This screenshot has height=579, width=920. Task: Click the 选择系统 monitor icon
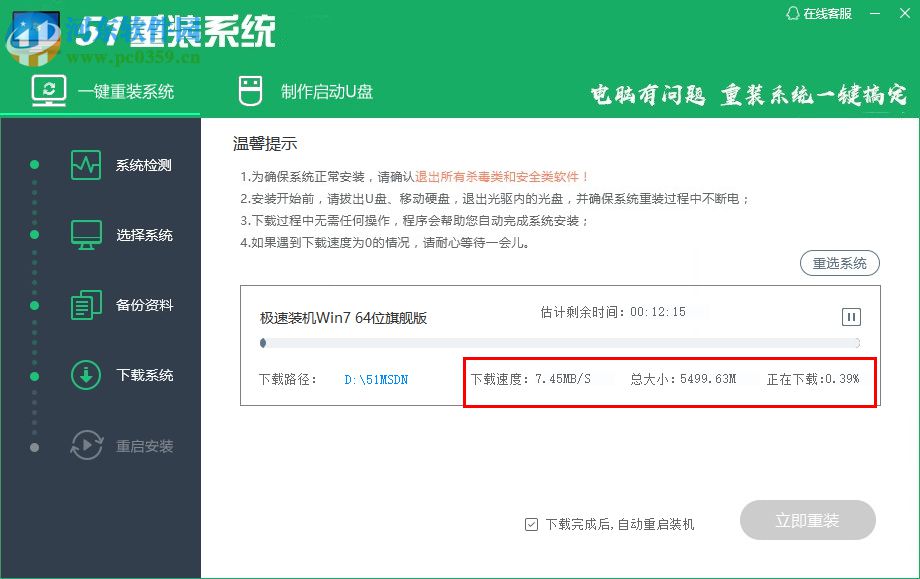[x=88, y=233]
